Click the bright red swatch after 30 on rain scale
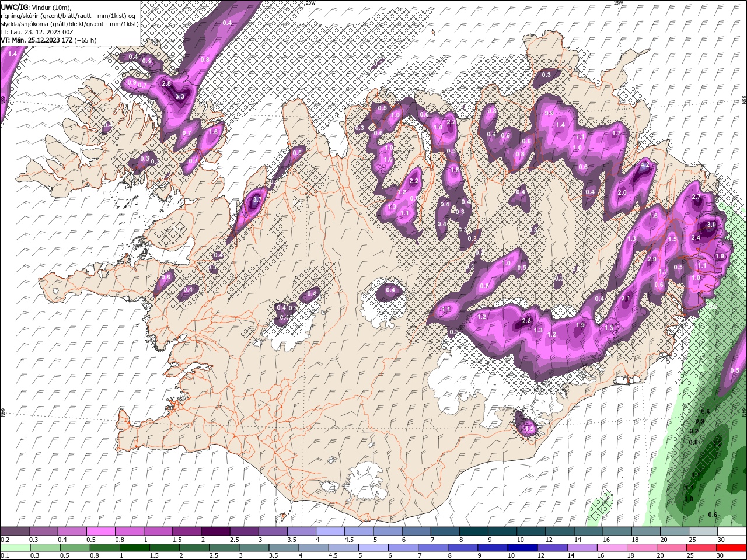This screenshot has height=560, width=747. (x=732, y=548)
